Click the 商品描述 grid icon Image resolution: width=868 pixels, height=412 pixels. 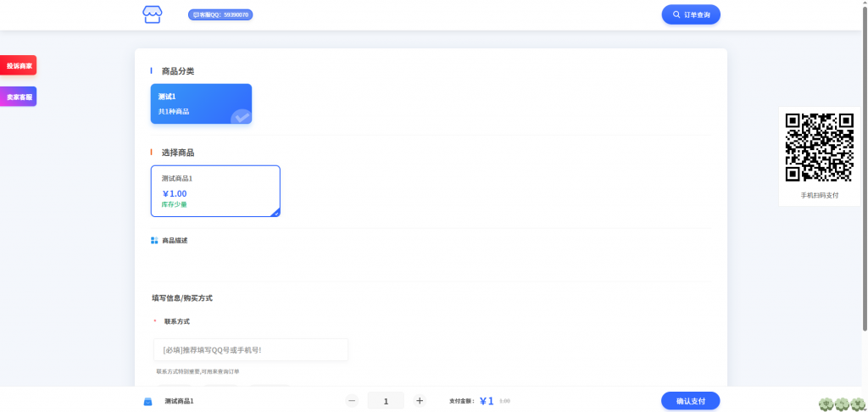coord(154,241)
